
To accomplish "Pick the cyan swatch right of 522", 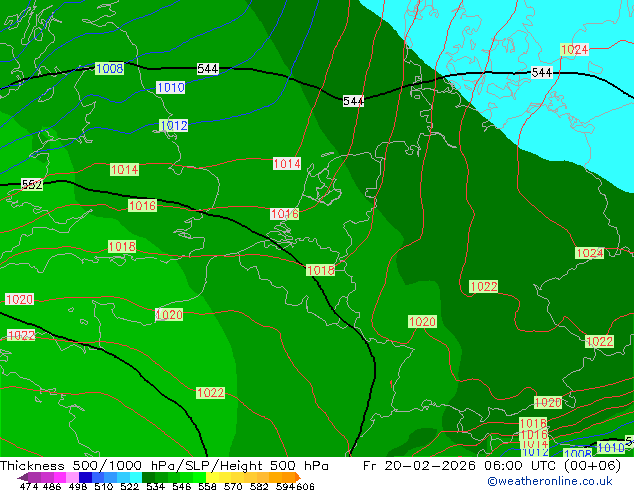I will pos(136,477).
